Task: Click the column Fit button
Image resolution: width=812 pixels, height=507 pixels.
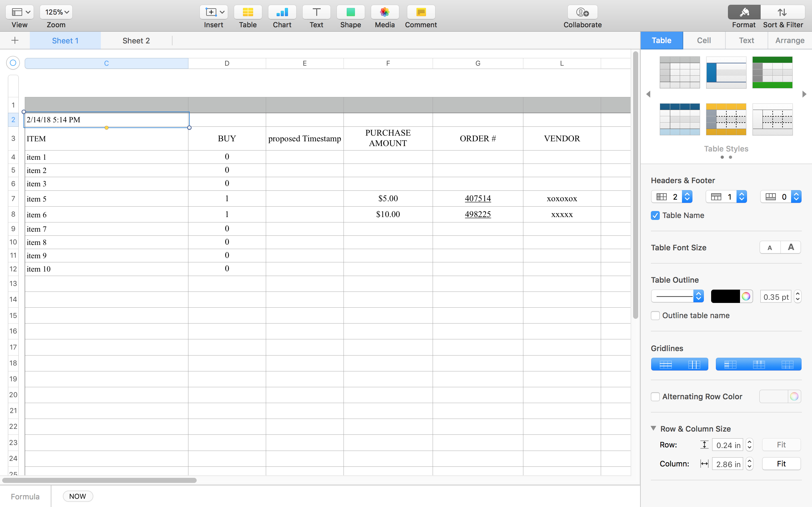Action: tap(781, 464)
